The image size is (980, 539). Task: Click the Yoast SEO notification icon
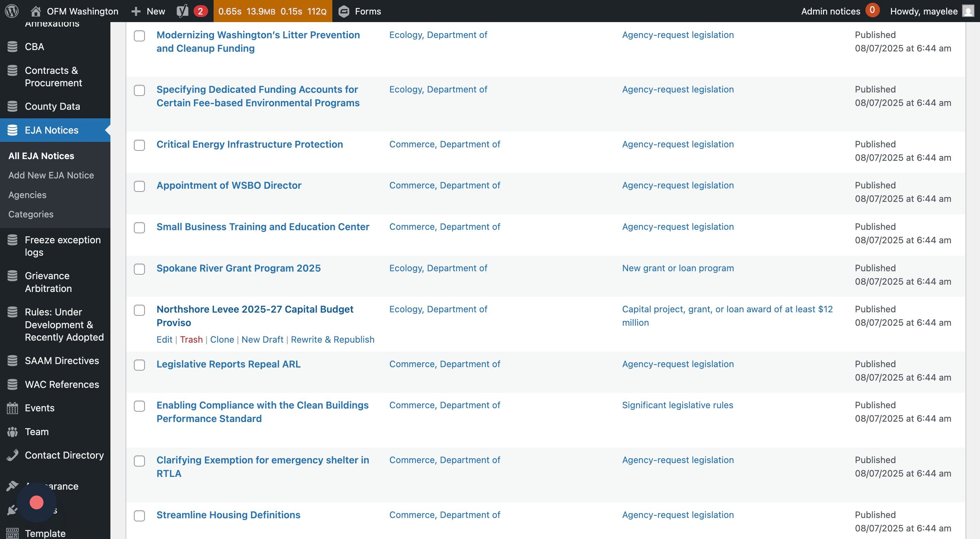pos(183,11)
